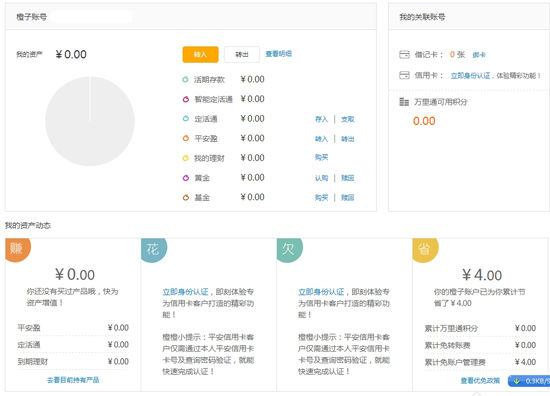550x396 pixels.
Task: Click 转入 link in the 平安盈 row
Action: 321,139
